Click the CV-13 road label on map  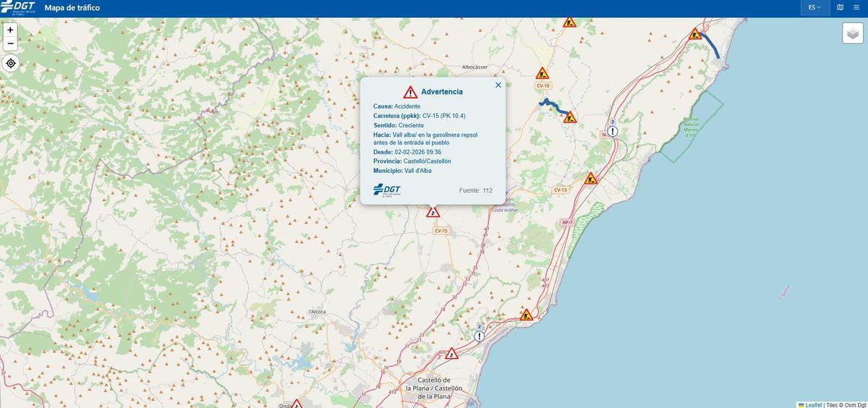click(561, 190)
